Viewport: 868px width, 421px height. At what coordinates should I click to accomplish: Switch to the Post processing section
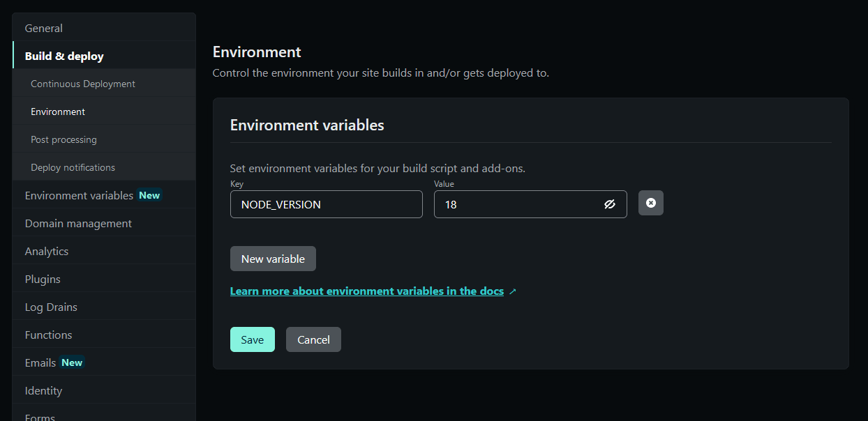click(63, 139)
